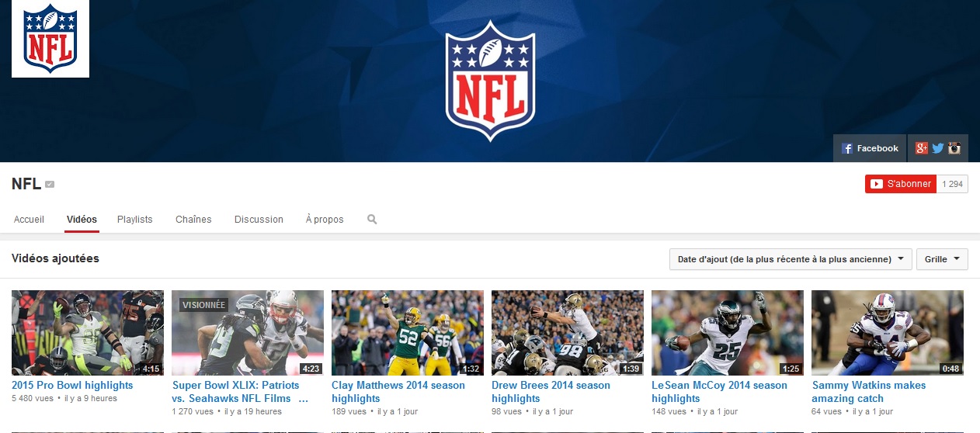
Task: Click the 1:32 duration badge
Action: 471,369
